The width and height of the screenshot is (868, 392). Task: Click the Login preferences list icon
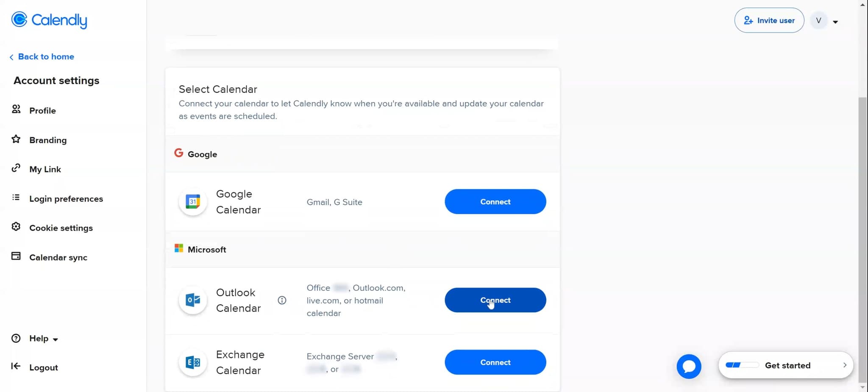pyautogui.click(x=16, y=197)
